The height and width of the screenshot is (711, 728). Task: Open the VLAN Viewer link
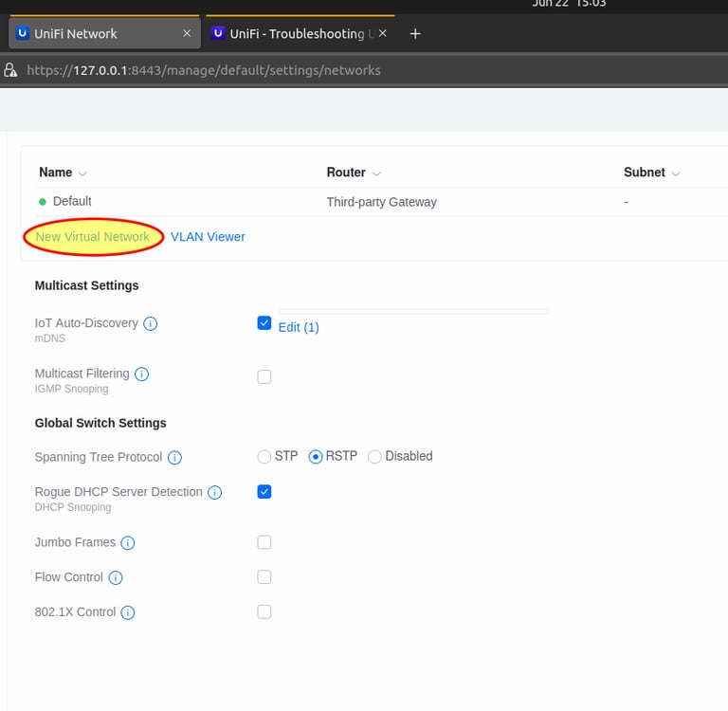(x=208, y=237)
